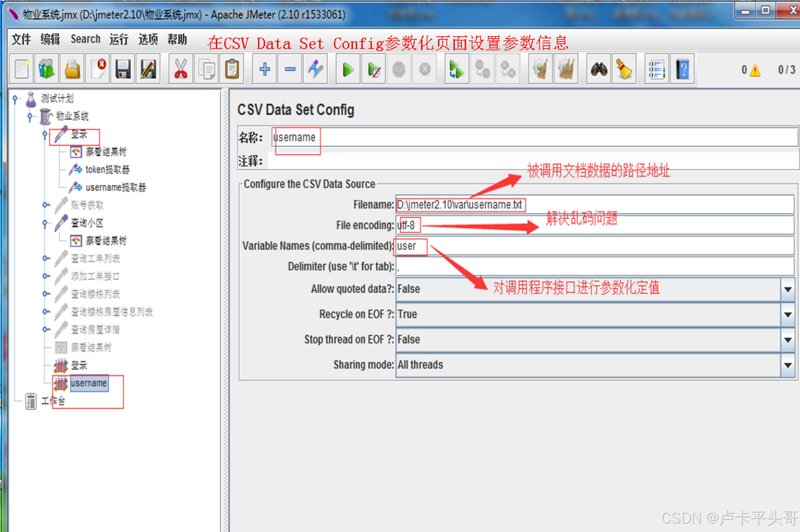The image size is (800, 532).
Task: Save the test plan with floppy icon
Action: click(123, 70)
